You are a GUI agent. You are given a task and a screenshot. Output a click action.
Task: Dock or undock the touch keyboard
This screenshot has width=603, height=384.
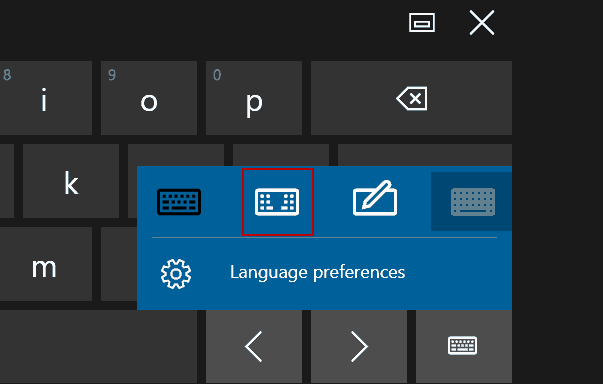(x=422, y=23)
